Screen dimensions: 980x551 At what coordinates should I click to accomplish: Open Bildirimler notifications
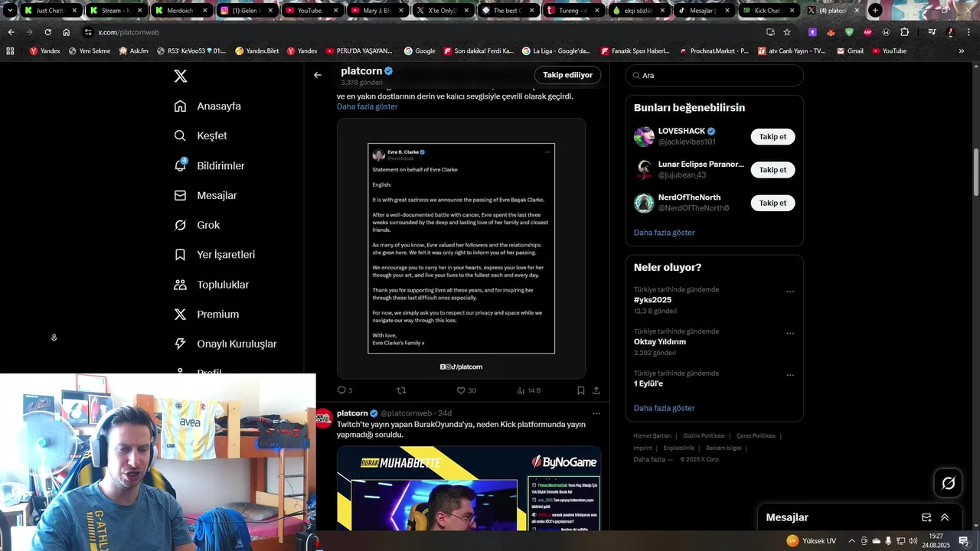[209, 165]
